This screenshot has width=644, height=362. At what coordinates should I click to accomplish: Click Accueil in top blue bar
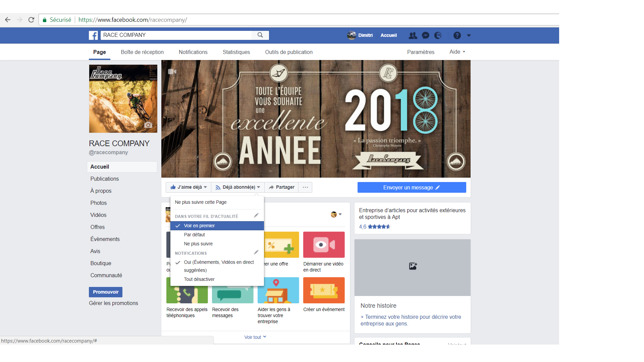(x=388, y=35)
